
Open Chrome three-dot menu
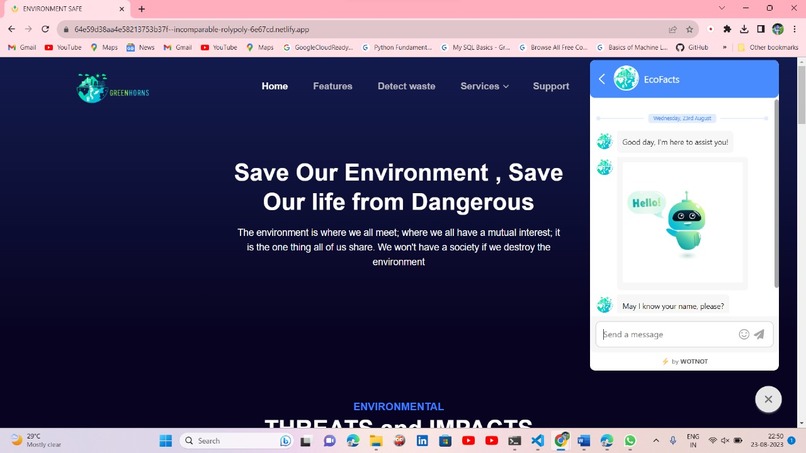tap(795, 29)
